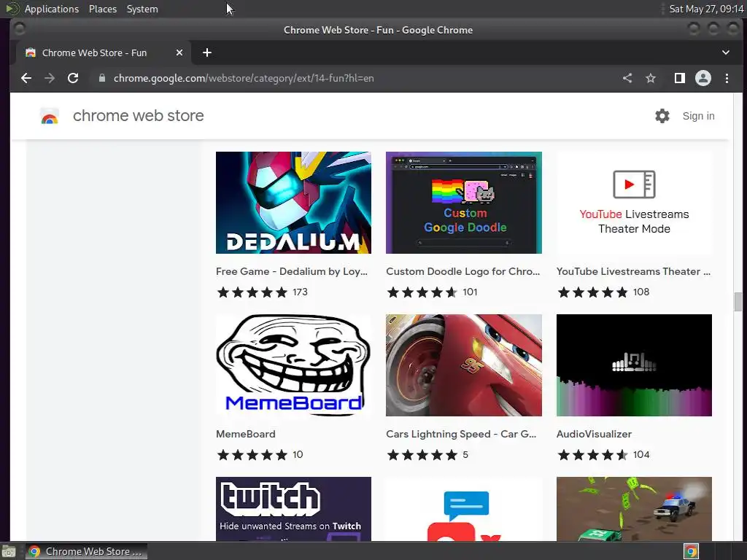Click AudioVisualizer's 104 rating count
The image size is (747, 560).
[641, 454]
